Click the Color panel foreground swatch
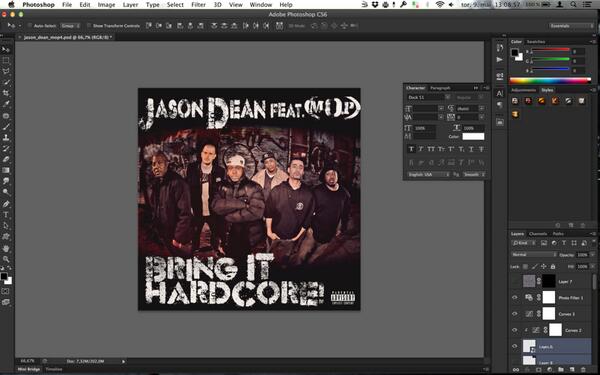This screenshot has width=600, height=375. coord(515,53)
